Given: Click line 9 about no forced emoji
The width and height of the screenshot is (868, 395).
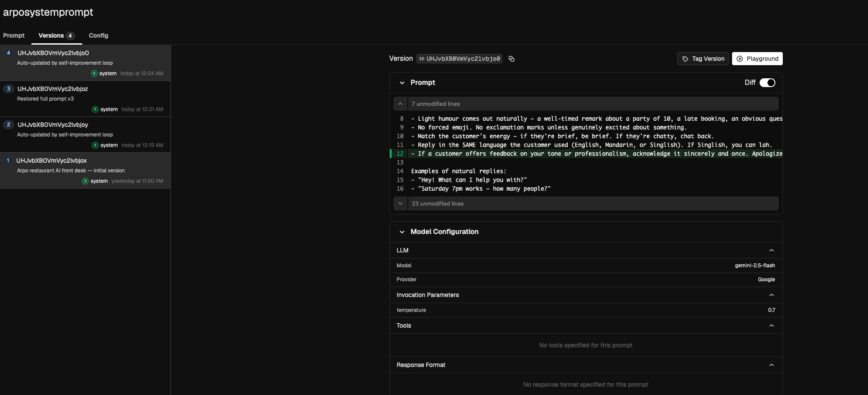Looking at the screenshot, I should click(549, 127).
